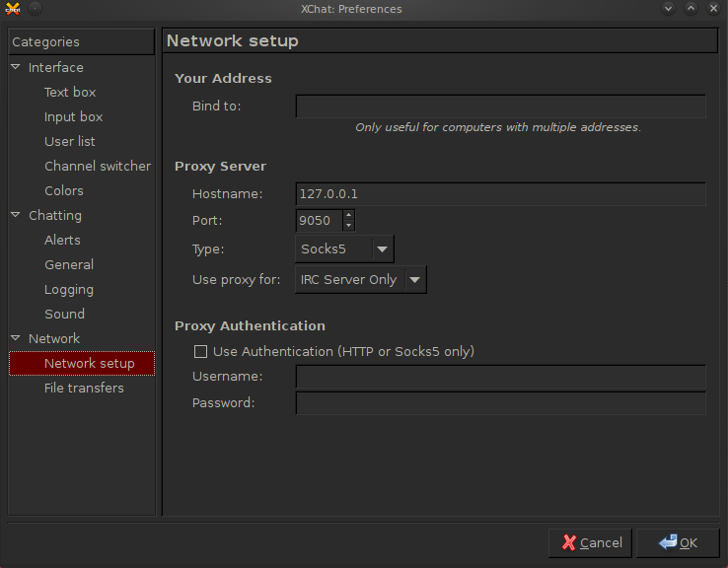Open the Colors settings page
The height and width of the screenshot is (568, 728).
tap(64, 190)
